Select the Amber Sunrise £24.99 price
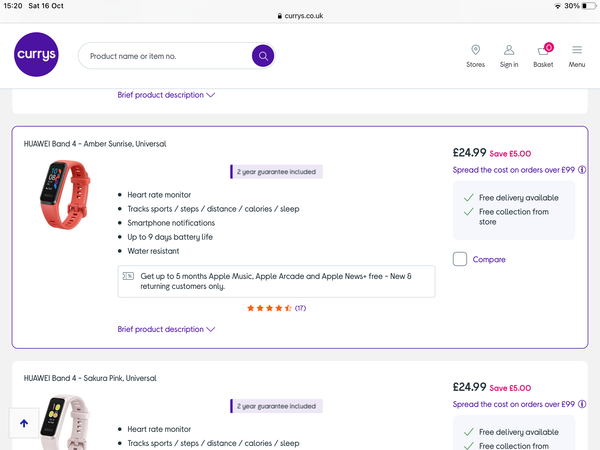This screenshot has width=600, height=450. (x=469, y=153)
